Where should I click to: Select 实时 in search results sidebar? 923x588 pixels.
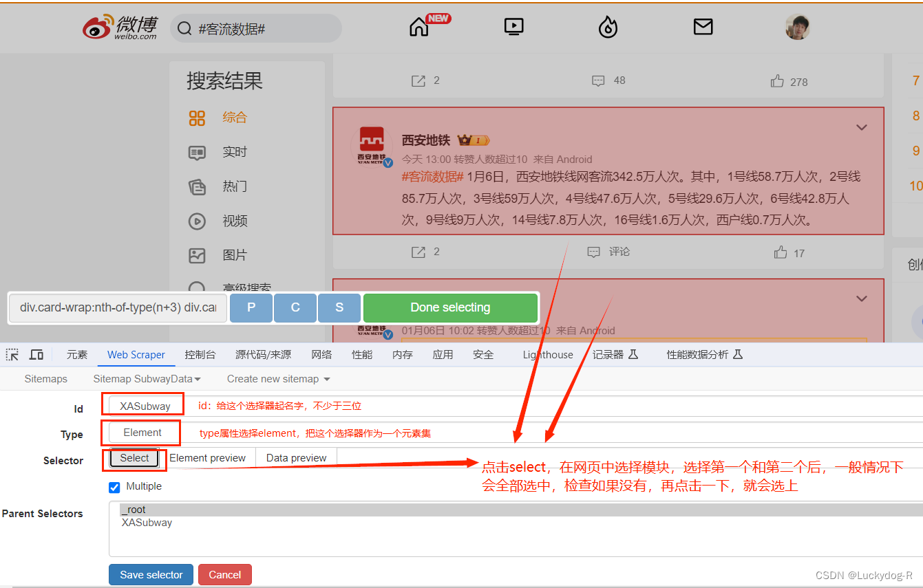(235, 152)
